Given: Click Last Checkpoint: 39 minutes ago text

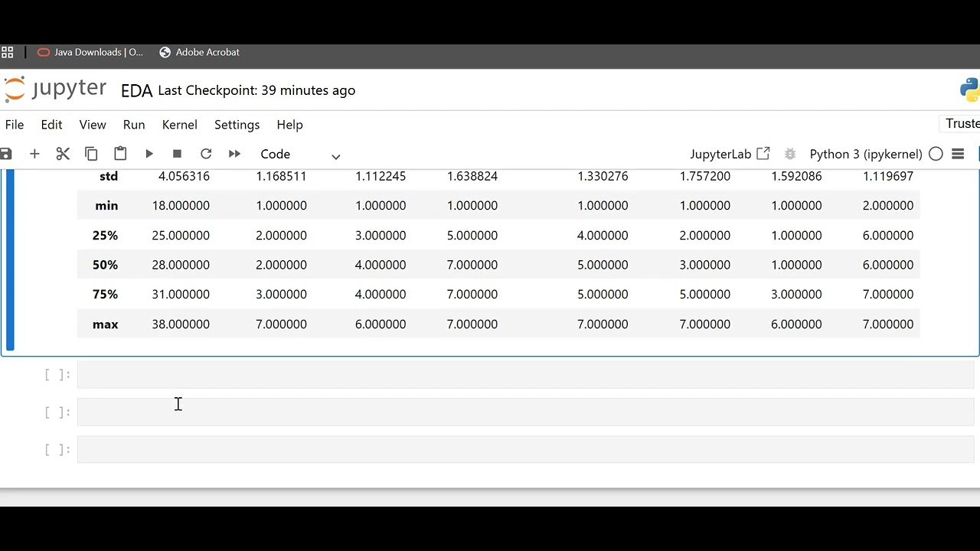Looking at the screenshot, I should 256,90.
